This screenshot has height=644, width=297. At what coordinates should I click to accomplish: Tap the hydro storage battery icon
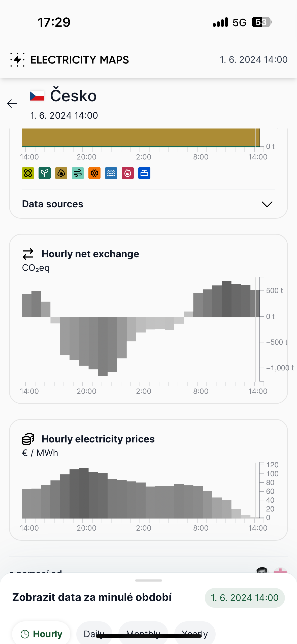tap(144, 173)
